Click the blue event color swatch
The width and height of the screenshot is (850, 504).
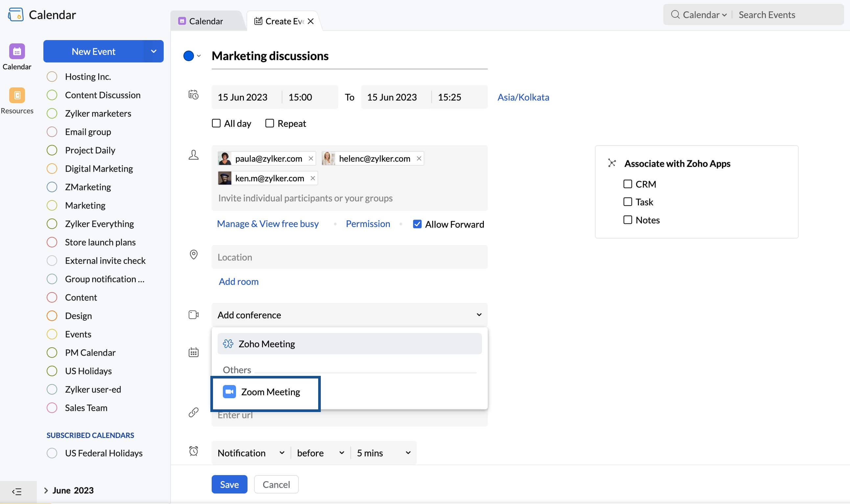189,56
